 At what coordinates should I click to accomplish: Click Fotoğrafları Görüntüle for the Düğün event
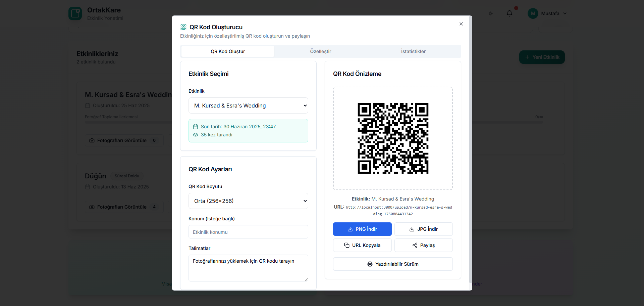coord(124,207)
